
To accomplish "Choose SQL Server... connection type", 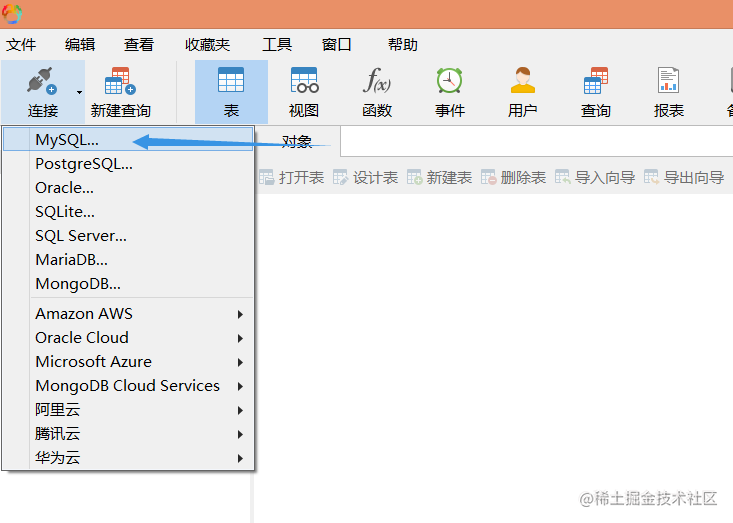I will tap(128, 236).
